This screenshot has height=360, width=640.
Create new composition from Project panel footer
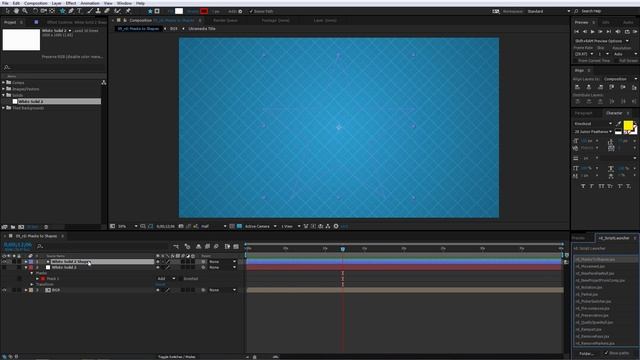pyautogui.click(x=21, y=227)
